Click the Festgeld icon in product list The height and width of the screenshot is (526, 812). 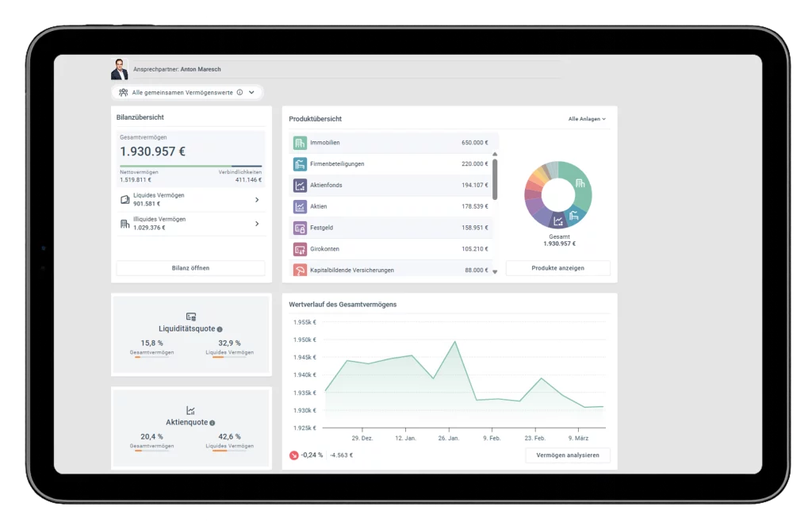[x=300, y=228]
